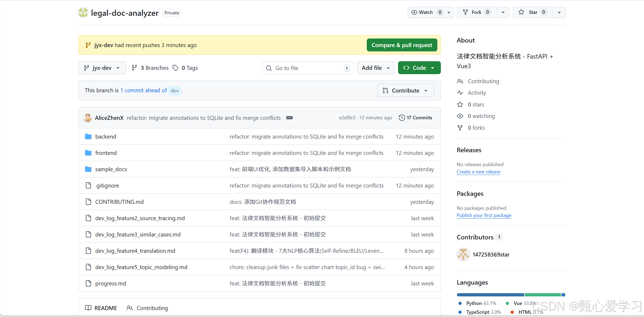Click AliceZhenX's avatar in commit row
Screen dimensions: 644x317
88,118
